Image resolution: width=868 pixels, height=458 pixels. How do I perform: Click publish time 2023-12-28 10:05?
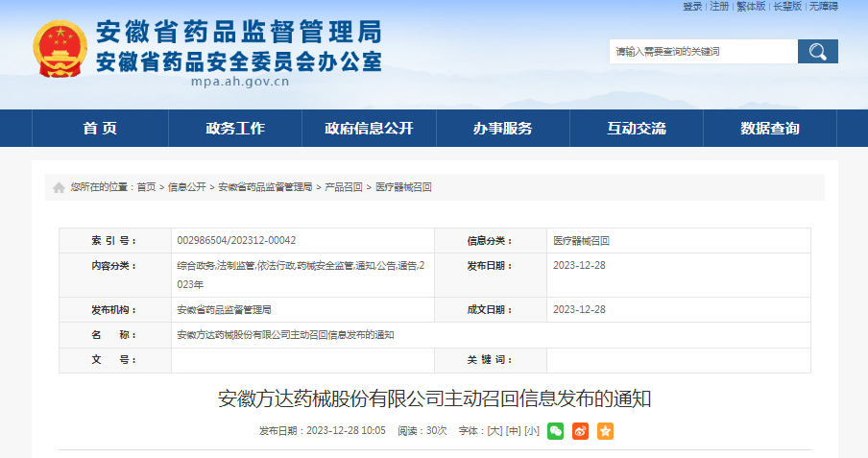click(x=346, y=431)
